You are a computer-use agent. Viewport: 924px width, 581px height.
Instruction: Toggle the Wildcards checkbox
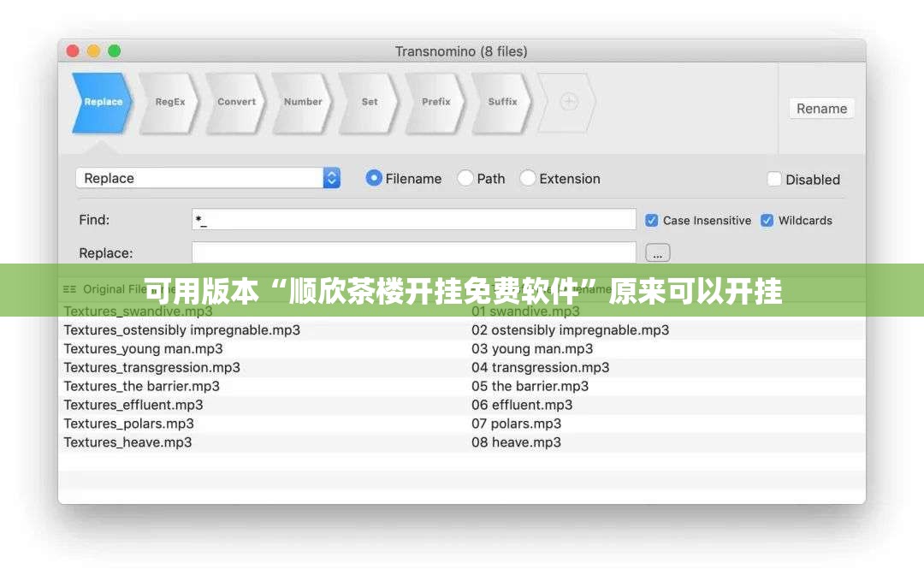(767, 221)
